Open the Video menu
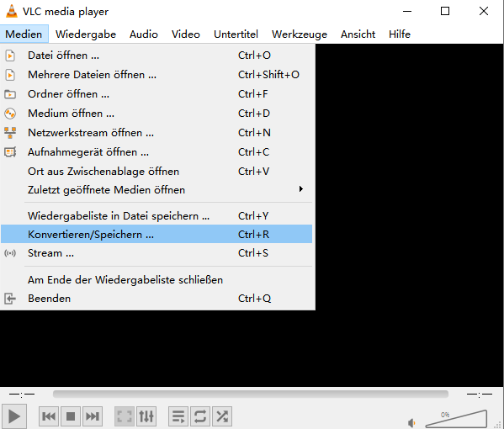This screenshot has width=504, height=429. 186,34
